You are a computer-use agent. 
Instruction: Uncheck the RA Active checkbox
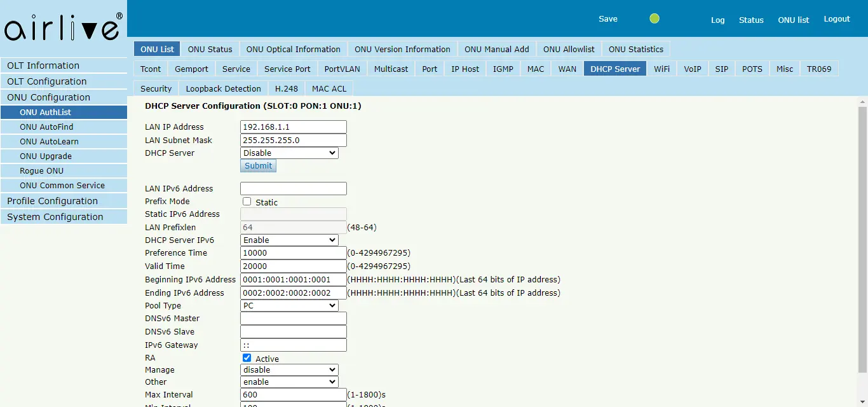(x=247, y=358)
